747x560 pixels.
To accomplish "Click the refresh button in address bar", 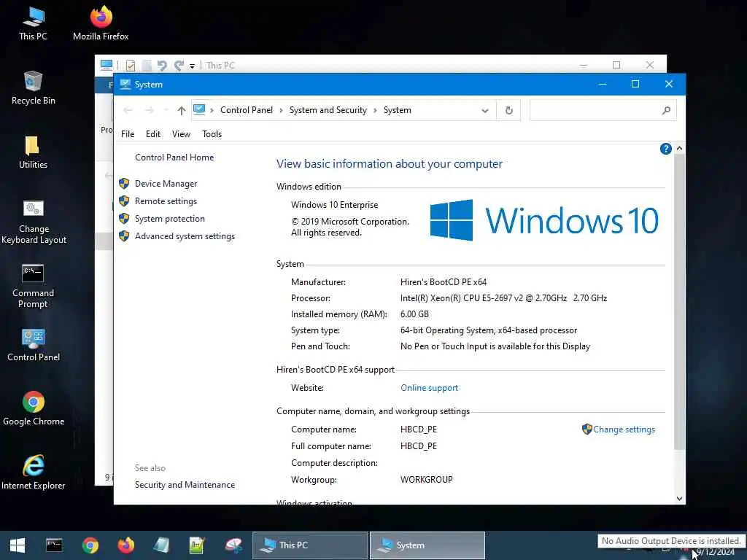I will coord(508,111).
